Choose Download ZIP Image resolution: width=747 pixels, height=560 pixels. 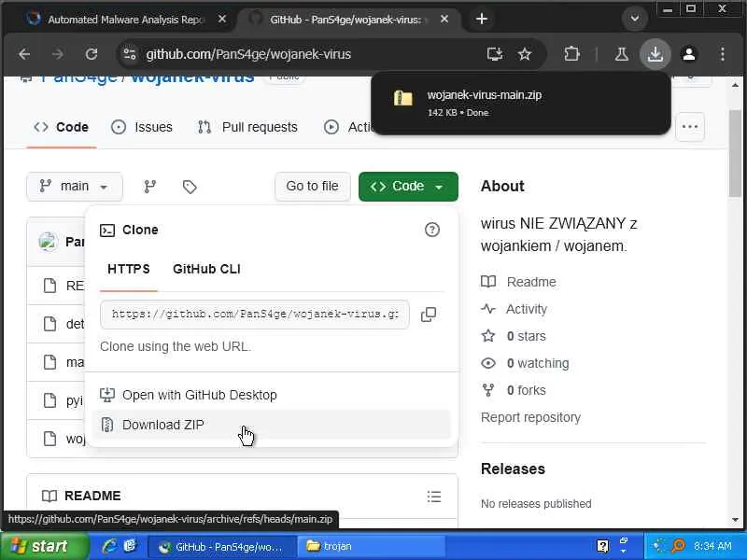pos(272,425)
